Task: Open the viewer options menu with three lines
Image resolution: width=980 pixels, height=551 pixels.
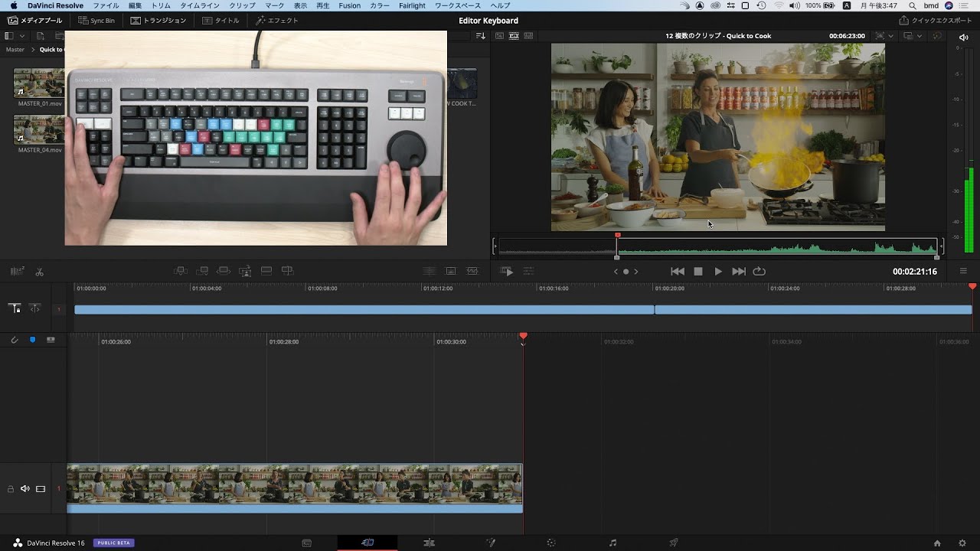Action: point(963,272)
